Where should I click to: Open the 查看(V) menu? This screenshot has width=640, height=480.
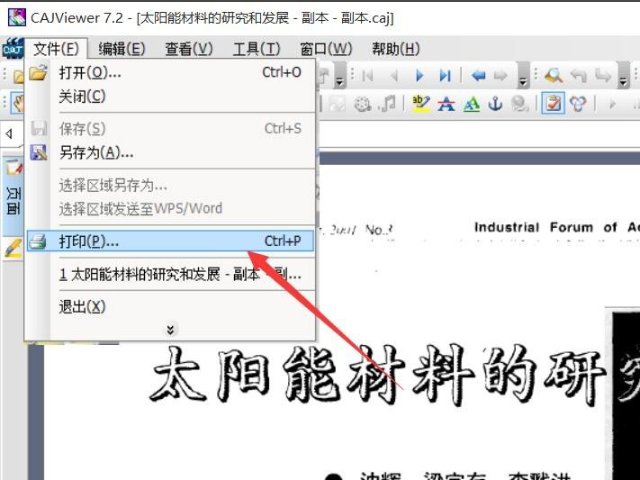pos(189,49)
